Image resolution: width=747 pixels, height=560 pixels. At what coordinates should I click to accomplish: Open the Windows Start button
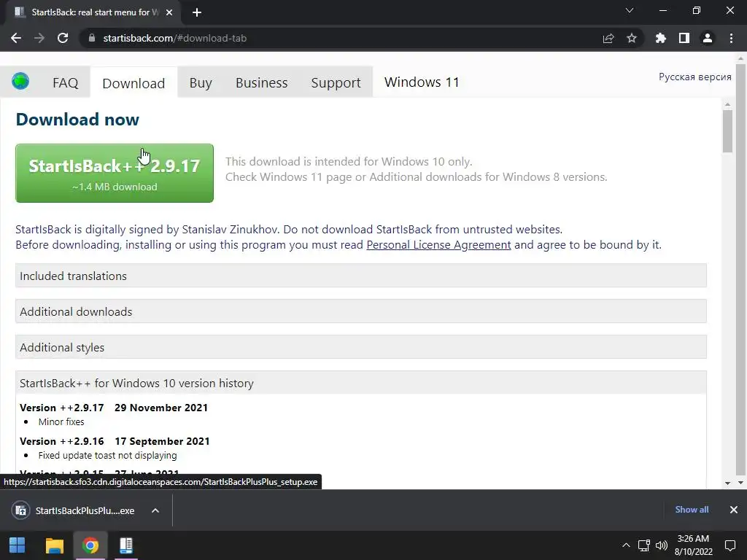tap(18, 545)
